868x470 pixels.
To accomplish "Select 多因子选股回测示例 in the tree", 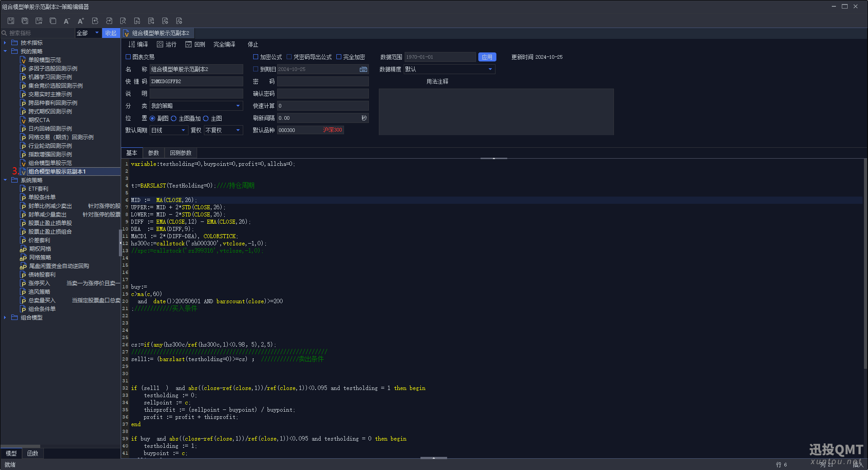I will 53,69.
